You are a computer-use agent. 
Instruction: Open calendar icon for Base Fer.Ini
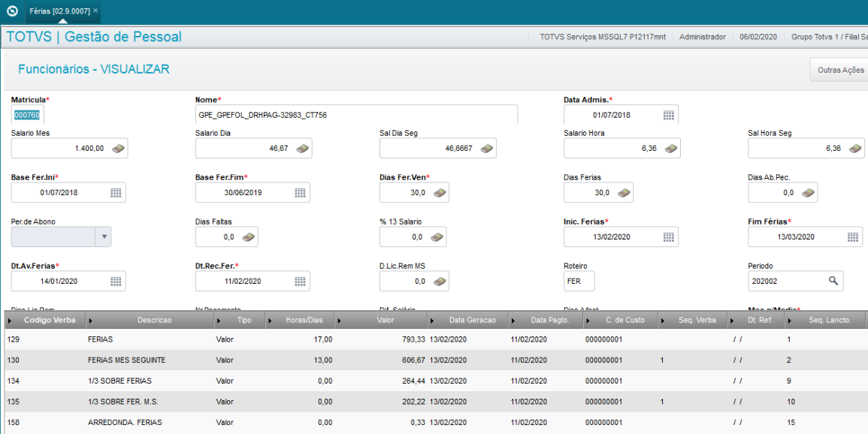pyautogui.click(x=116, y=192)
